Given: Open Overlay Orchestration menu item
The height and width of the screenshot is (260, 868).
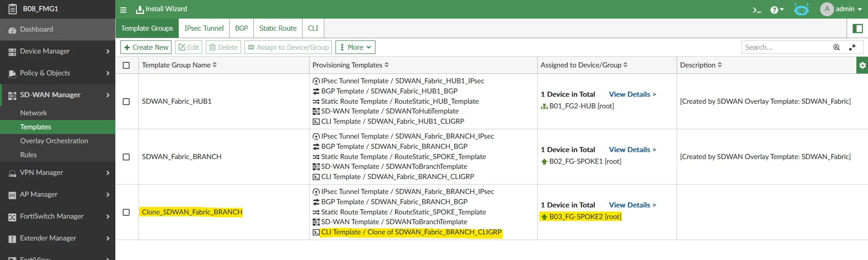Looking at the screenshot, I should 58,141.
